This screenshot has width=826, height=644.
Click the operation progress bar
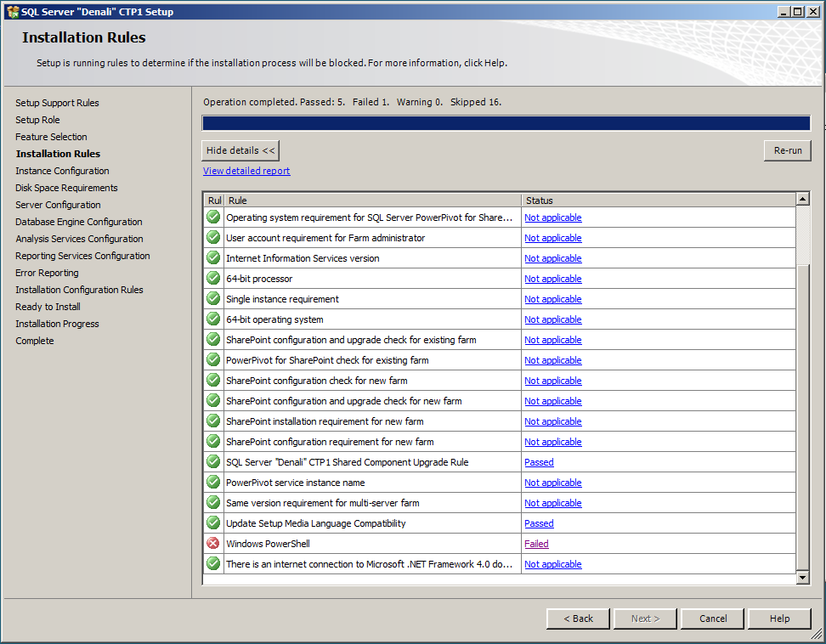point(506,121)
